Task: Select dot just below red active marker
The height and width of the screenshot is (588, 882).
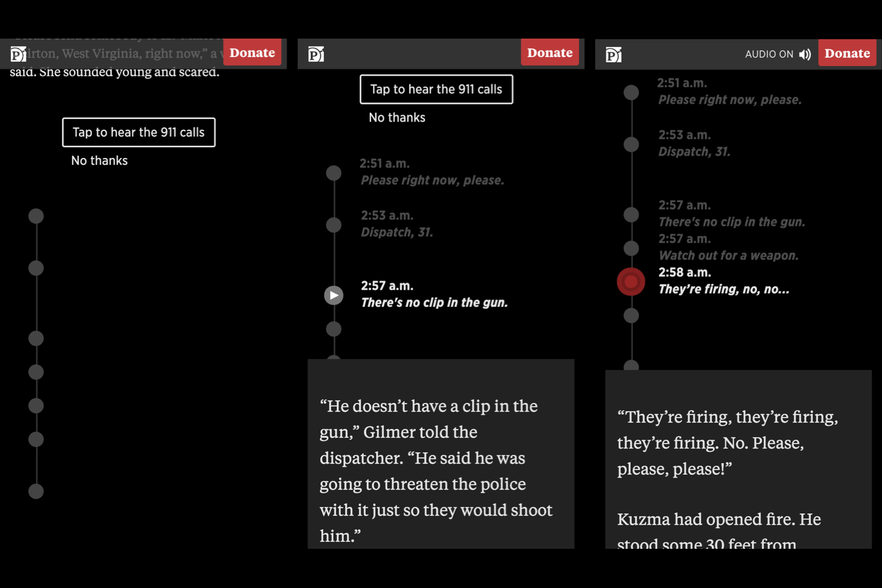Action: click(631, 316)
